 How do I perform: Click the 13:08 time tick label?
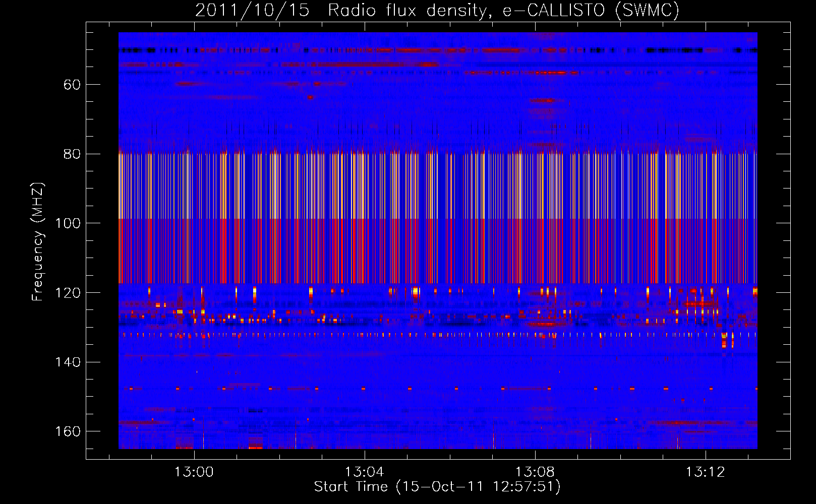pyautogui.click(x=535, y=472)
